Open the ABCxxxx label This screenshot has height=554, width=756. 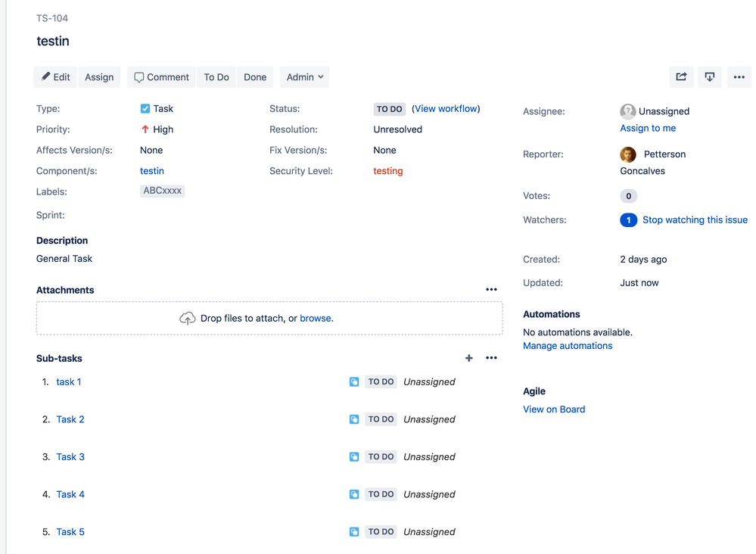(x=162, y=191)
